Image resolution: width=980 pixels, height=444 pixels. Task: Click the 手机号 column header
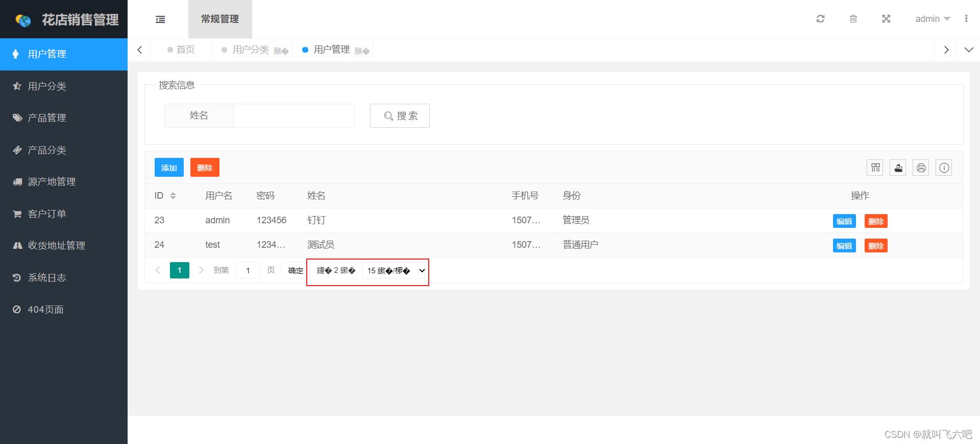click(x=525, y=196)
